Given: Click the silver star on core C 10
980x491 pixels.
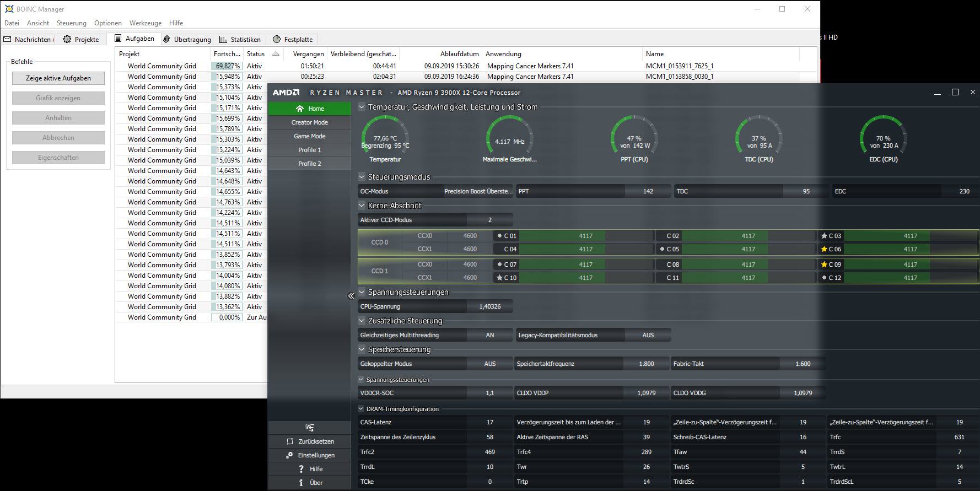Looking at the screenshot, I should [x=499, y=278].
